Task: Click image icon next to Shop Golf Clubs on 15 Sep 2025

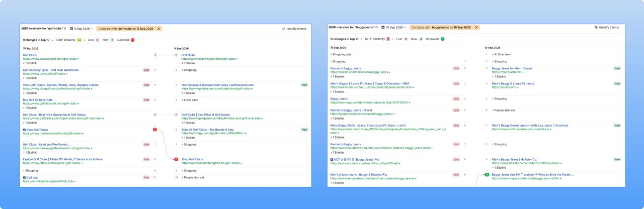Action: pos(24,130)
